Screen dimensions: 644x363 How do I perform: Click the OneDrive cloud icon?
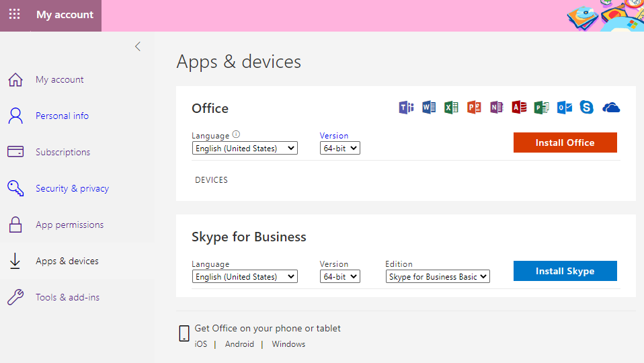pyautogui.click(x=611, y=108)
